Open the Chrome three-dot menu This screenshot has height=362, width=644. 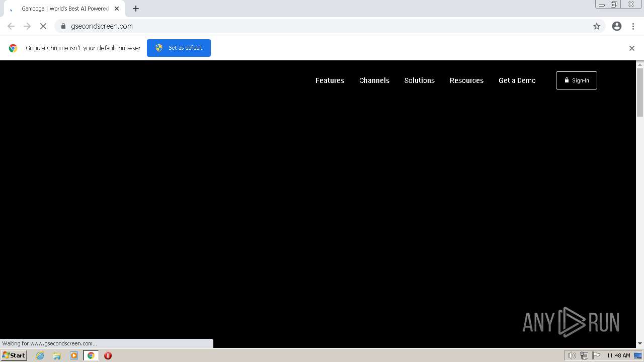[x=633, y=26]
